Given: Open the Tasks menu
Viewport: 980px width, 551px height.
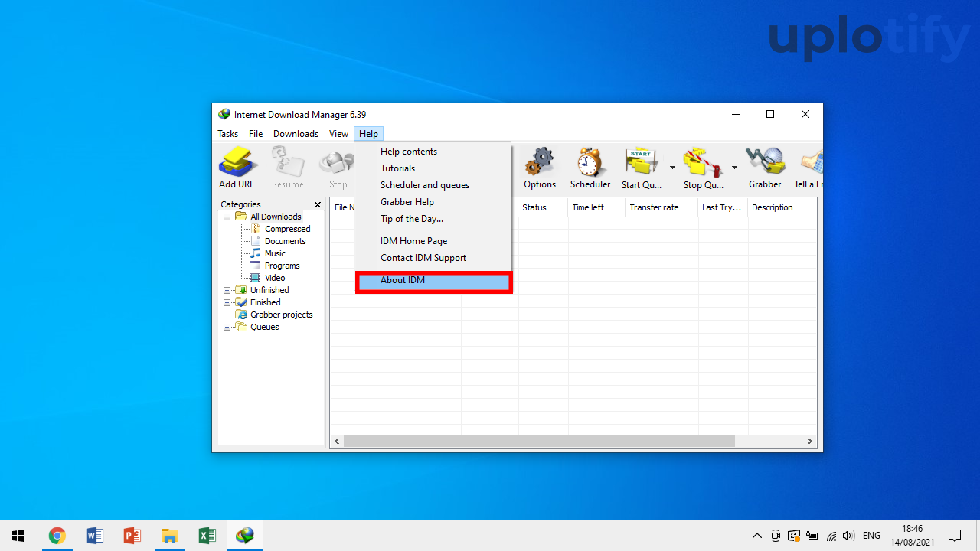Looking at the screenshot, I should [x=227, y=134].
